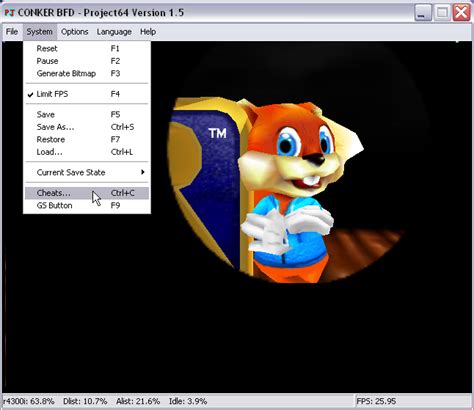Screen dimensions: 474x410
Task: Click the Idle: 3.9% status text
Action: [x=188, y=401]
